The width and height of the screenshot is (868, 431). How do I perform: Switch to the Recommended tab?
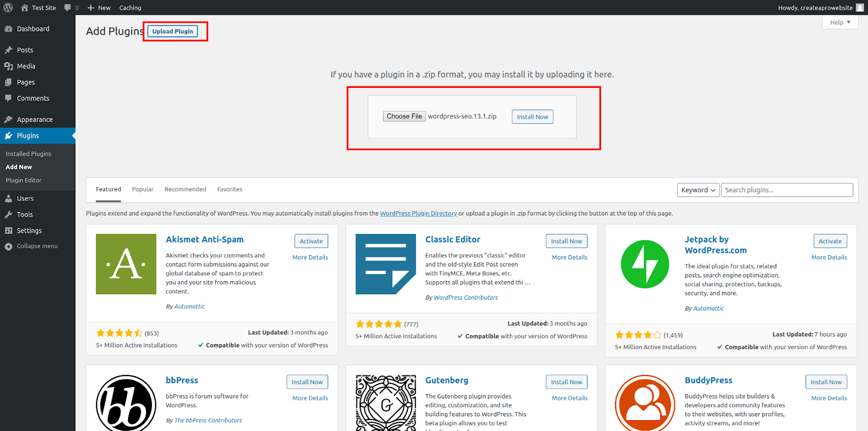coord(186,189)
